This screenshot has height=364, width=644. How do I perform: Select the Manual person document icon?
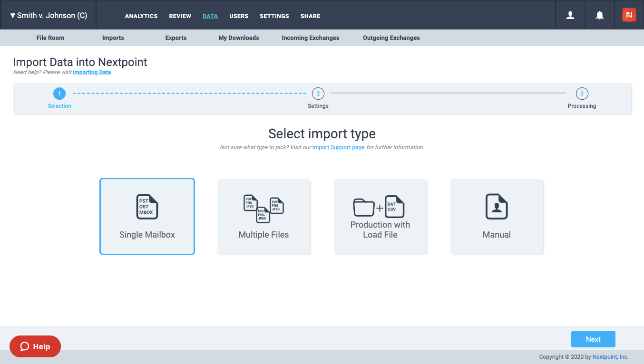[x=497, y=206]
